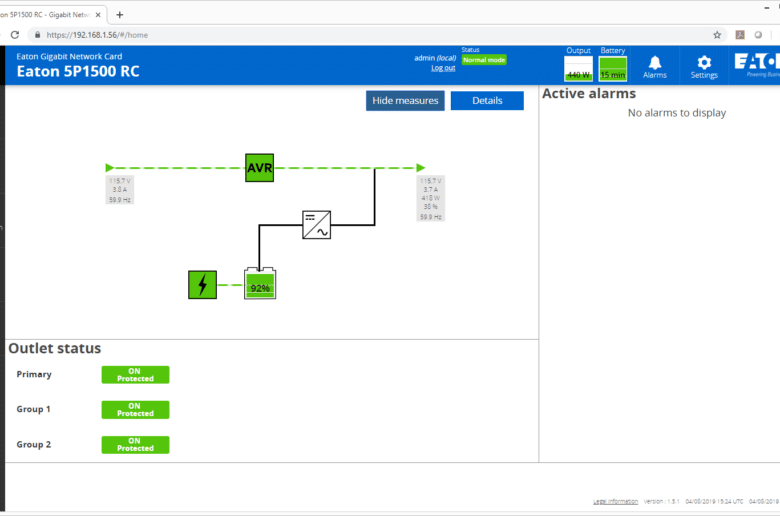The image size is (780, 516).
Task: Click Eaton Gigabit Network Card text
Action: (x=69, y=56)
